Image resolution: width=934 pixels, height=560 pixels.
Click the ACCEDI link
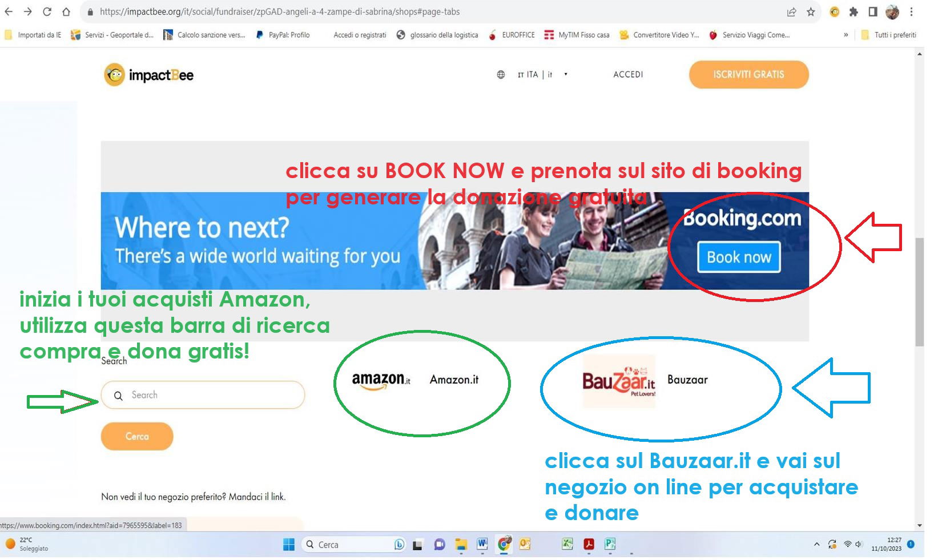tap(628, 75)
